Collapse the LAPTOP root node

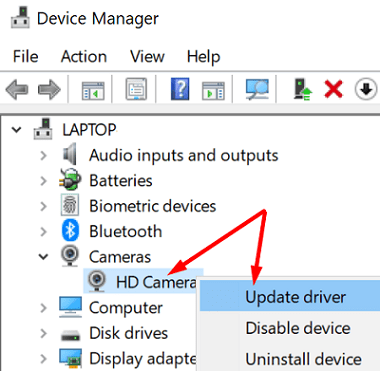tap(16, 130)
